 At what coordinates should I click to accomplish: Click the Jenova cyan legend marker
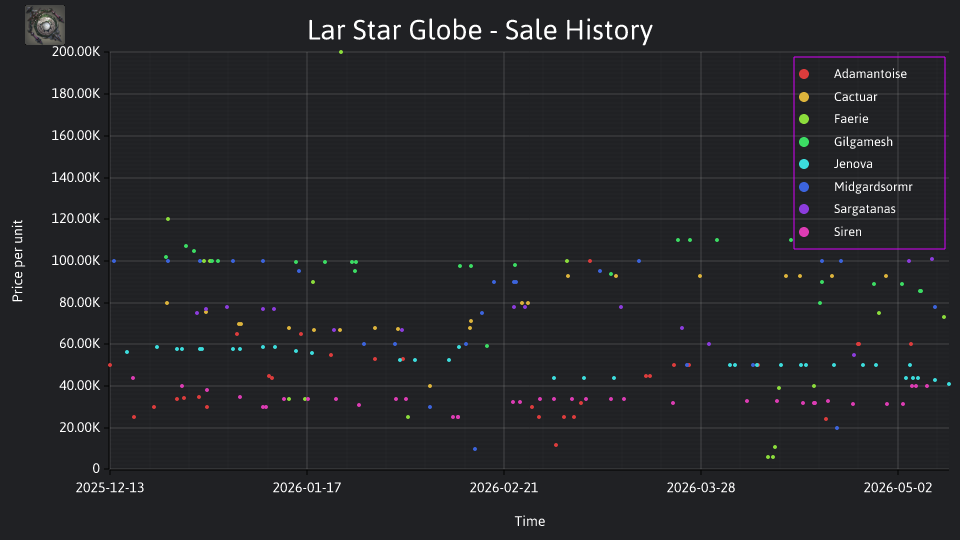tap(804, 164)
